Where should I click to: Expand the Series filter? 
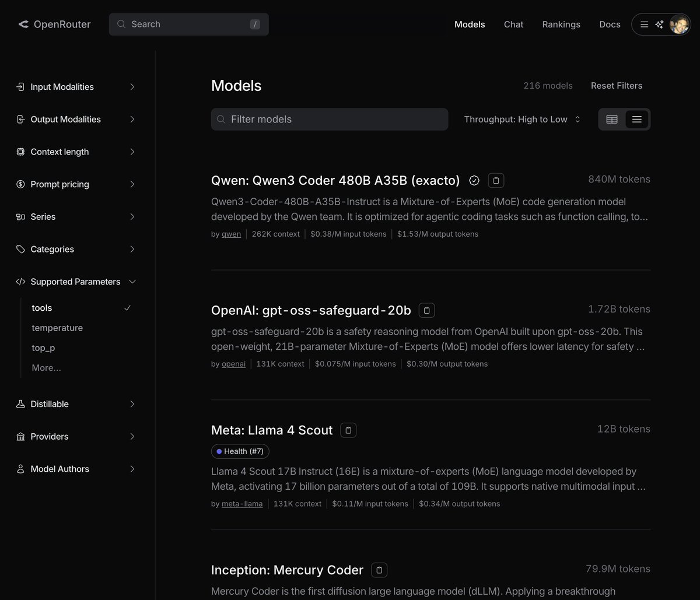pyautogui.click(x=132, y=217)
